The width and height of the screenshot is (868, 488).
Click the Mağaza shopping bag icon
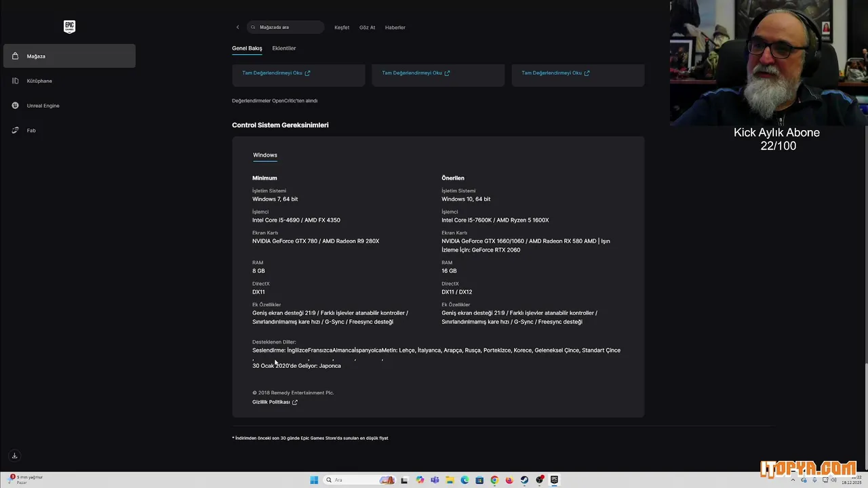15,56
